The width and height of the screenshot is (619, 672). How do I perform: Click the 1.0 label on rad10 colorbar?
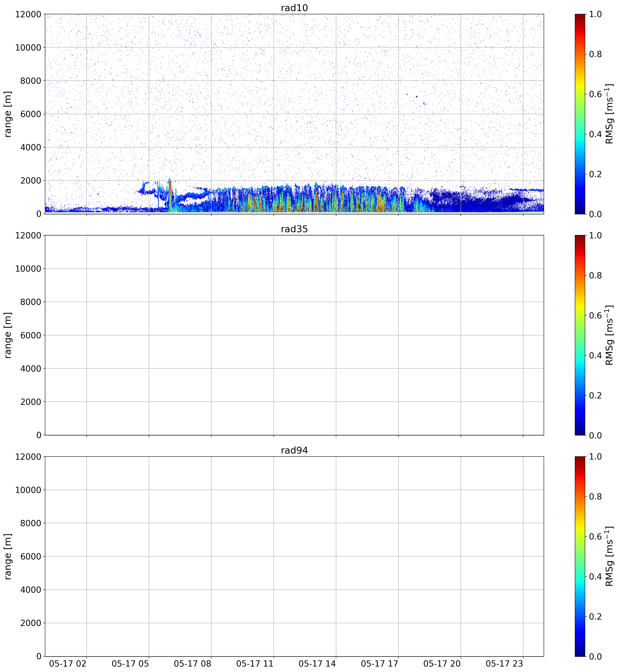point(595,14)
